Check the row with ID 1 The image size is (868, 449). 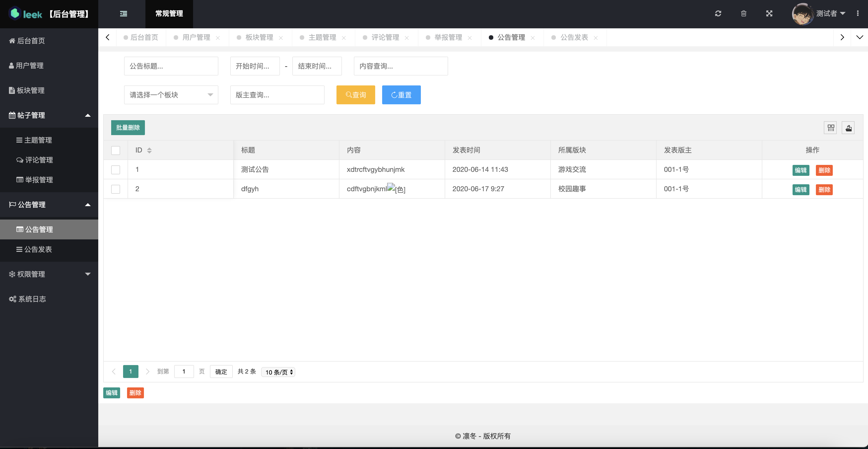(116, 170)
